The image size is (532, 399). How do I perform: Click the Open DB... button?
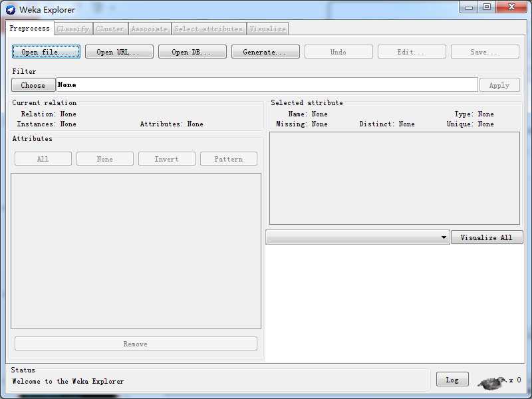192,52
